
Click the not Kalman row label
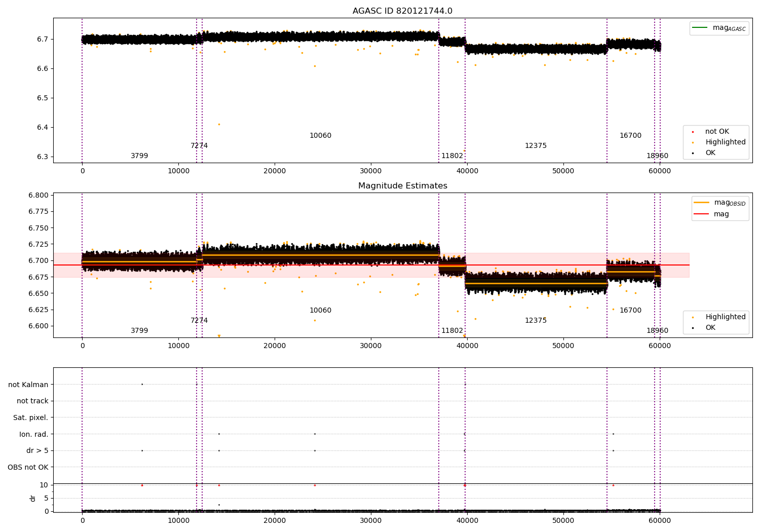click(x=28, y=385)
